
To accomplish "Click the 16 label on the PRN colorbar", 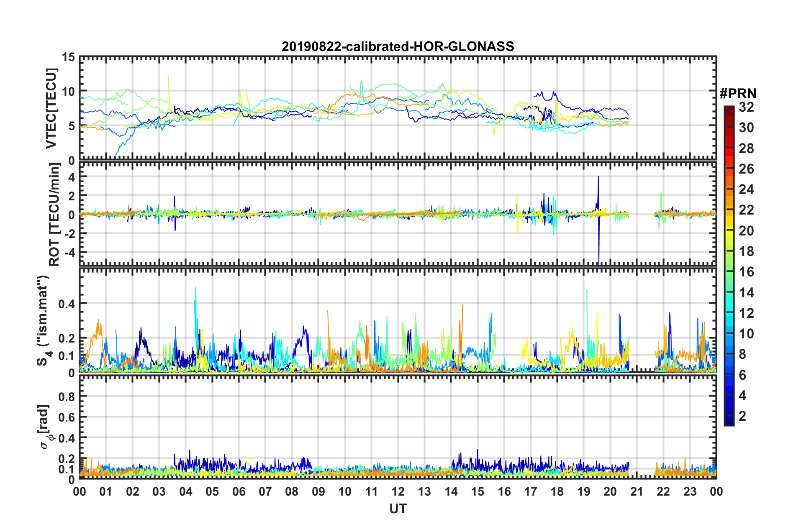I will coord(746,272).
